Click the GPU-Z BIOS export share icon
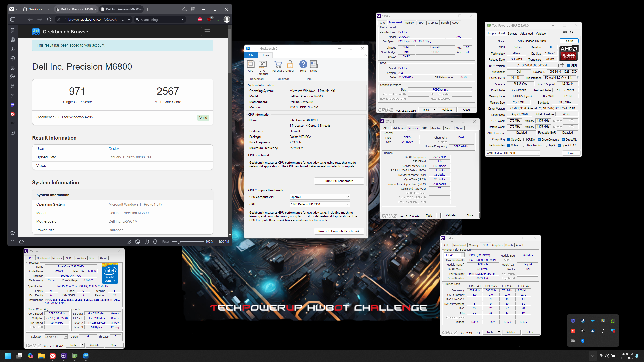The width and height of the screenshot is (644, 362). tap(561, 65)
